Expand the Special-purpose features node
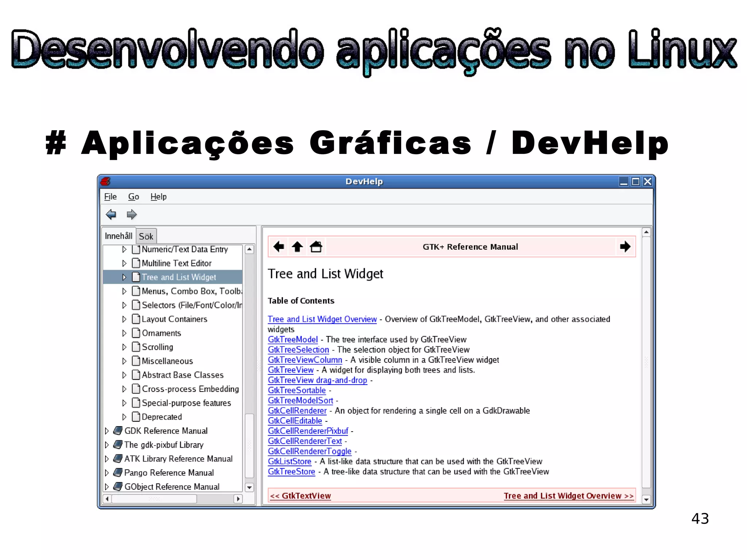The height and width of the screenshot is (560, 747). (x=124, y=403)
